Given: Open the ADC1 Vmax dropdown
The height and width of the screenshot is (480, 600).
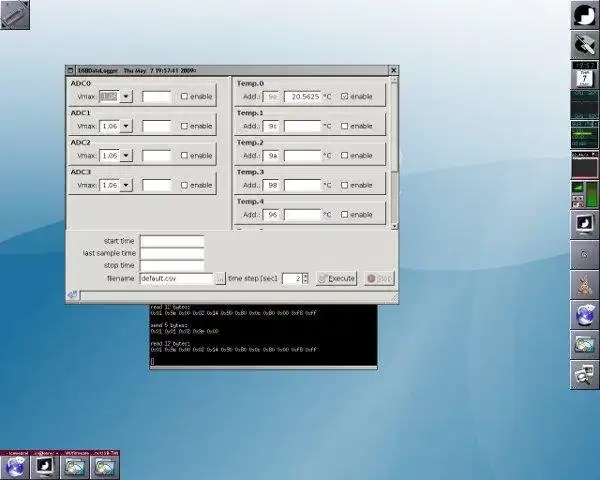Looking at the screenshot, I should point(126,126).
